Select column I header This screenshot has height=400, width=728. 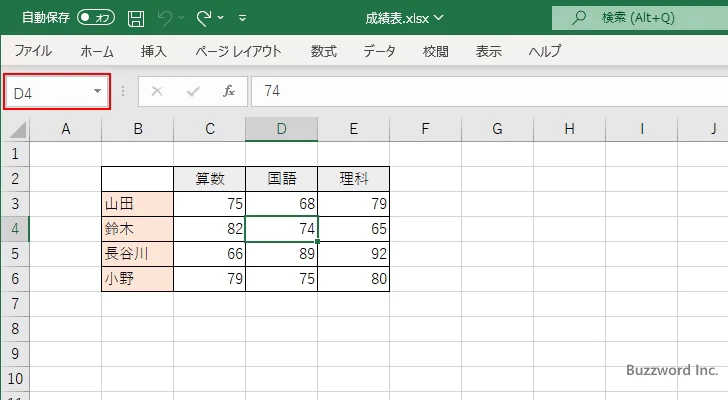641,129
